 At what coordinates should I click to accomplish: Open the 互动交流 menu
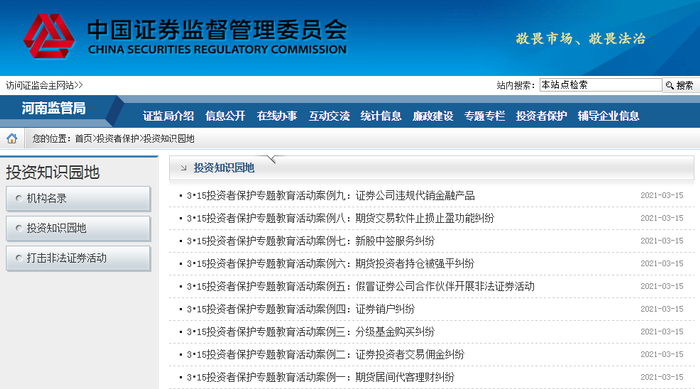(329, 116)
